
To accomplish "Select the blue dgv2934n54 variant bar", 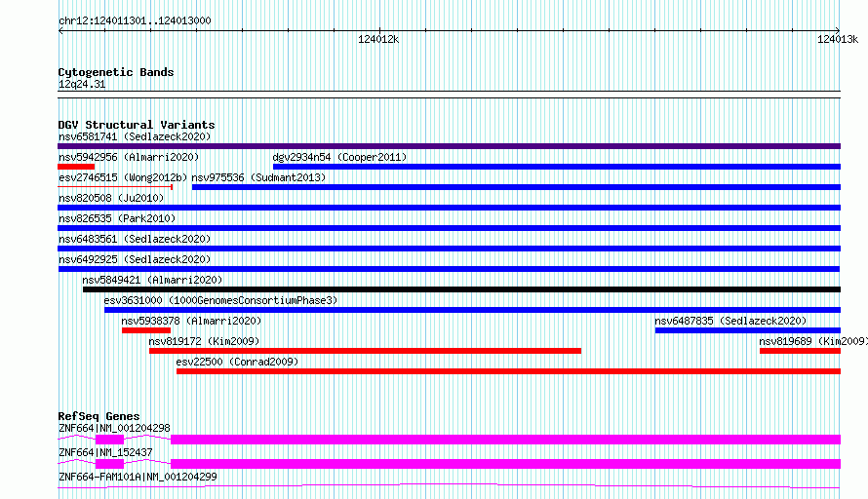I will click(x=556, y=167).
